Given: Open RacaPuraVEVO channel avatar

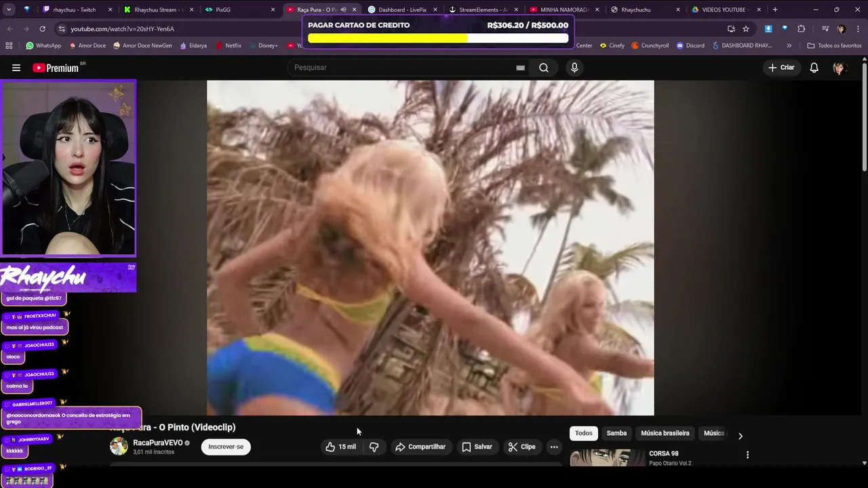Looking at the screenshot, I should coord(119,446).
